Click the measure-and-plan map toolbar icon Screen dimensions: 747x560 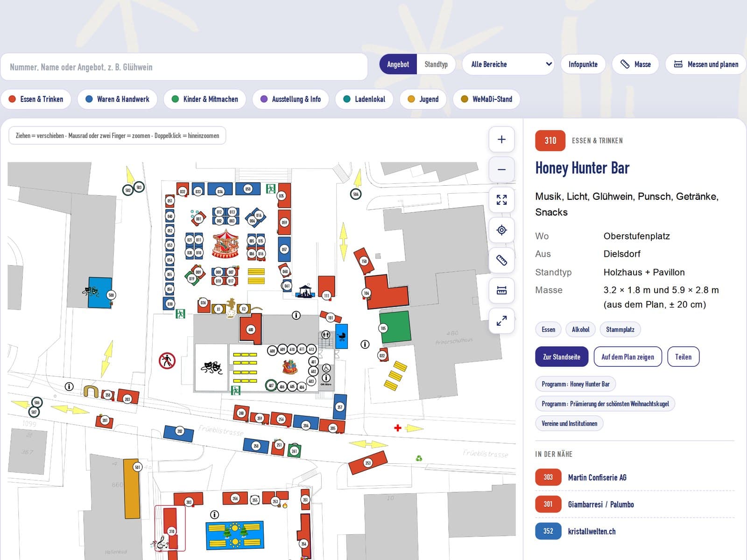[x=501, y=291]
